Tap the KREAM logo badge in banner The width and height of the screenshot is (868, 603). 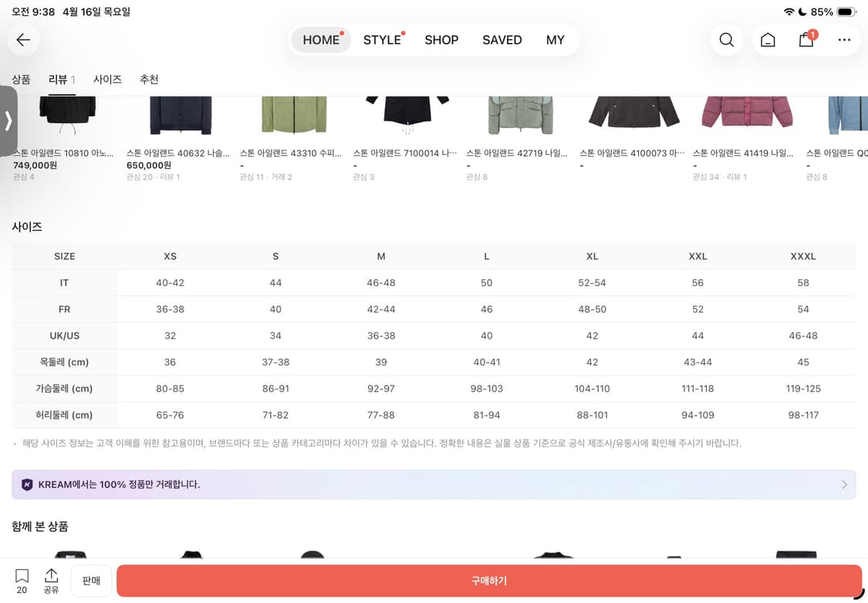coord(27,484)
